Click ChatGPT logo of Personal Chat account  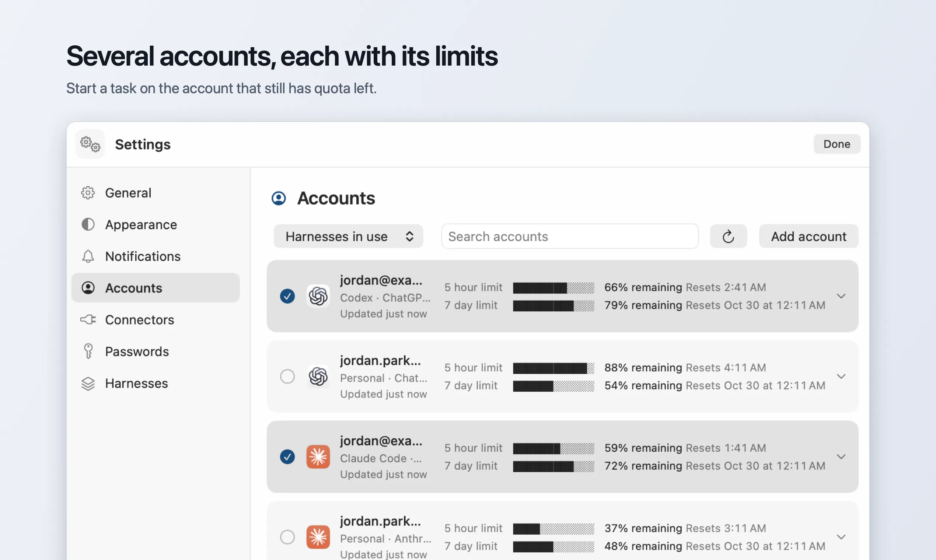coord(318,377)
